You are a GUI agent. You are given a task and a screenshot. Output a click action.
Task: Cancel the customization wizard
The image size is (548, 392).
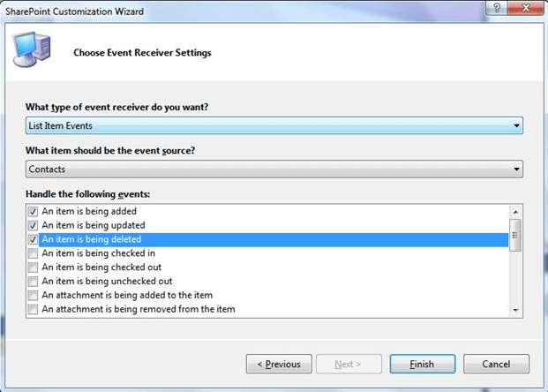pyautogui.click(x=496, y=364)
